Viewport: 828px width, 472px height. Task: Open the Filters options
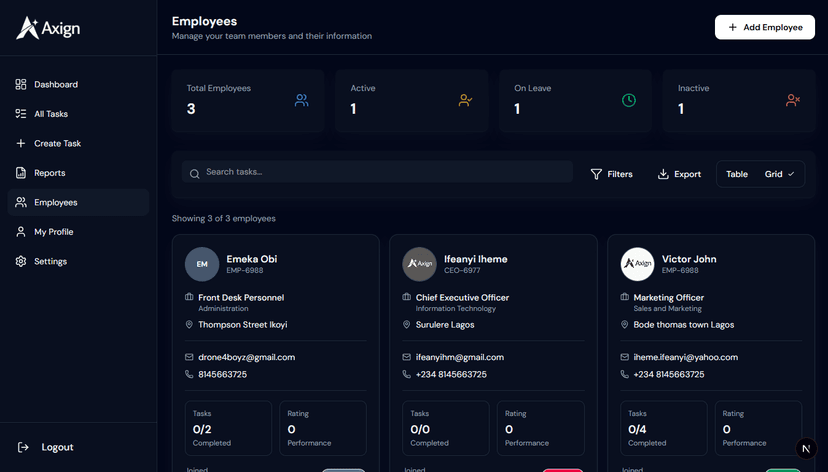(x=611, y=174)
